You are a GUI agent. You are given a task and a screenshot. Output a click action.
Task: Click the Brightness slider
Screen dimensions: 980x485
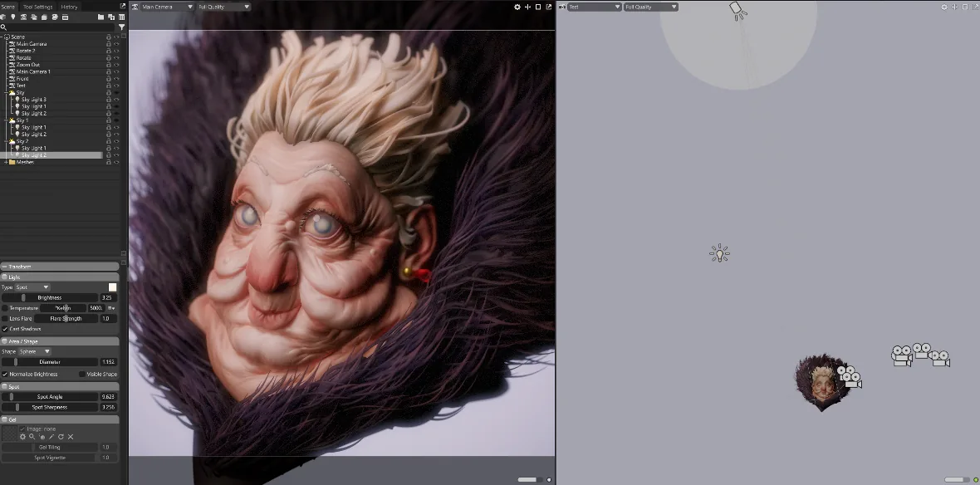tap(49, 298)
